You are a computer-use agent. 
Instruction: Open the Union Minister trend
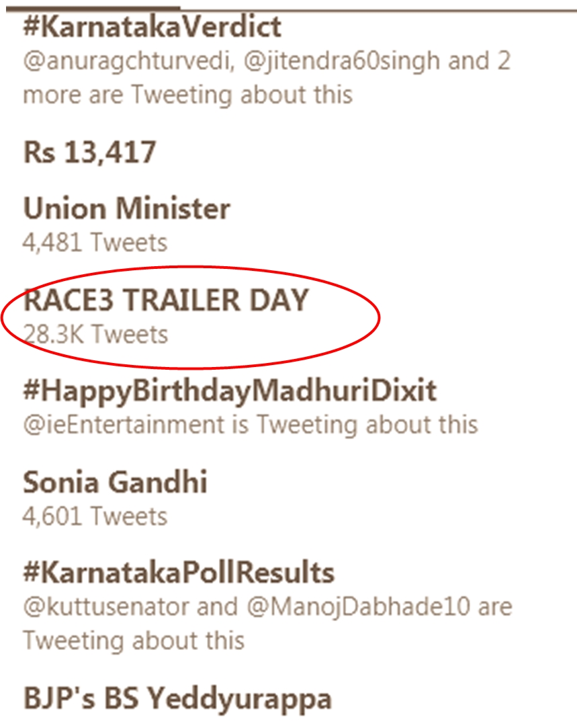coord(126,210)
